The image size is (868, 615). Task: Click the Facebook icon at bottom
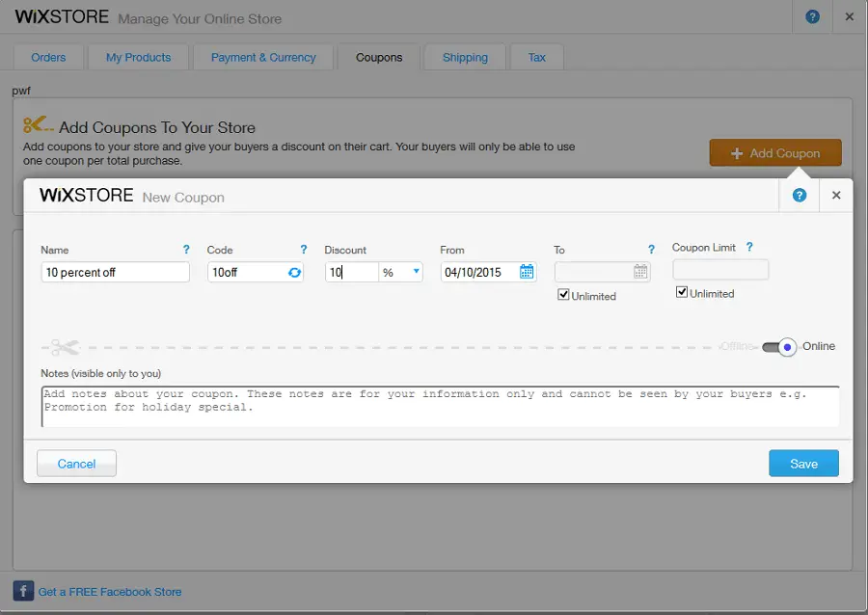point(23,591)
